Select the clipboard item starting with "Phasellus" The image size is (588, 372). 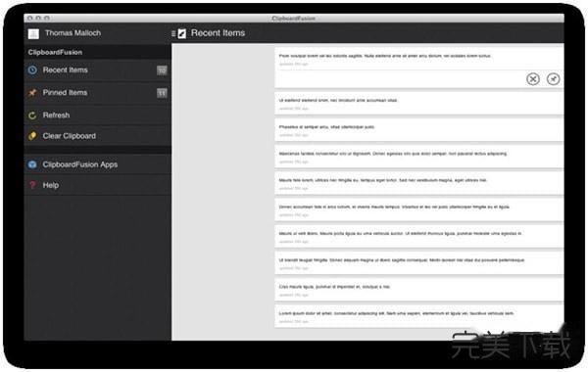pos(419,130)
